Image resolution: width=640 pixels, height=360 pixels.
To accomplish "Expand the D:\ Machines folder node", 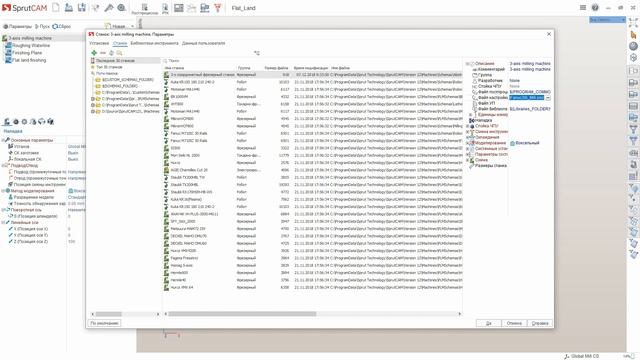I will [x=93, y=111].
